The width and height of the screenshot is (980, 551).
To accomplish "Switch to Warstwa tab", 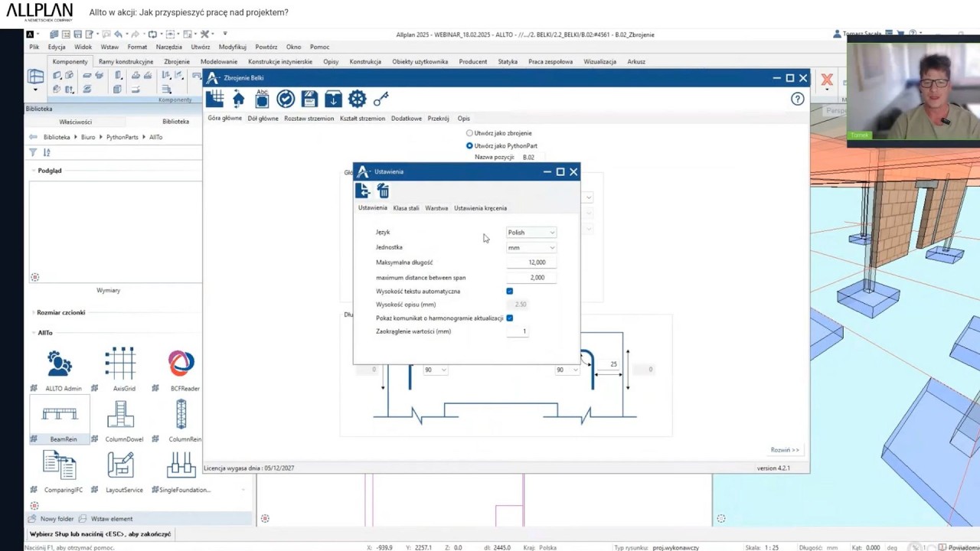I will click(436, 208).
